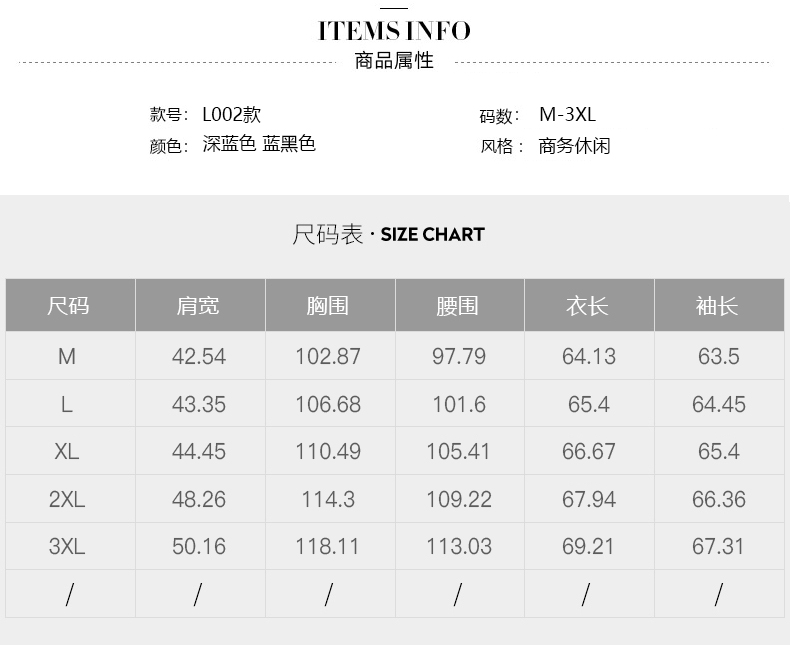Viewport: 790px width, 645px height.
Task: Click the 商品属性 subtitle text
Action: 394,61
